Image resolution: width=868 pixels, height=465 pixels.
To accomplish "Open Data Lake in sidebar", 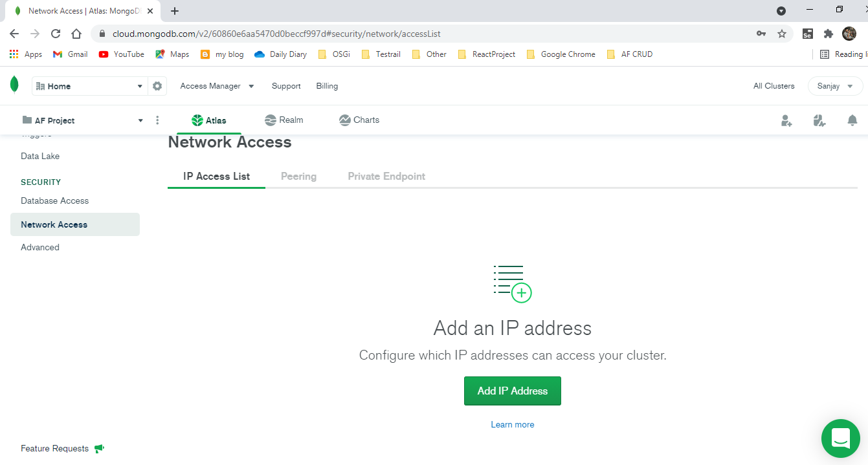I will [x=40, y=156].
